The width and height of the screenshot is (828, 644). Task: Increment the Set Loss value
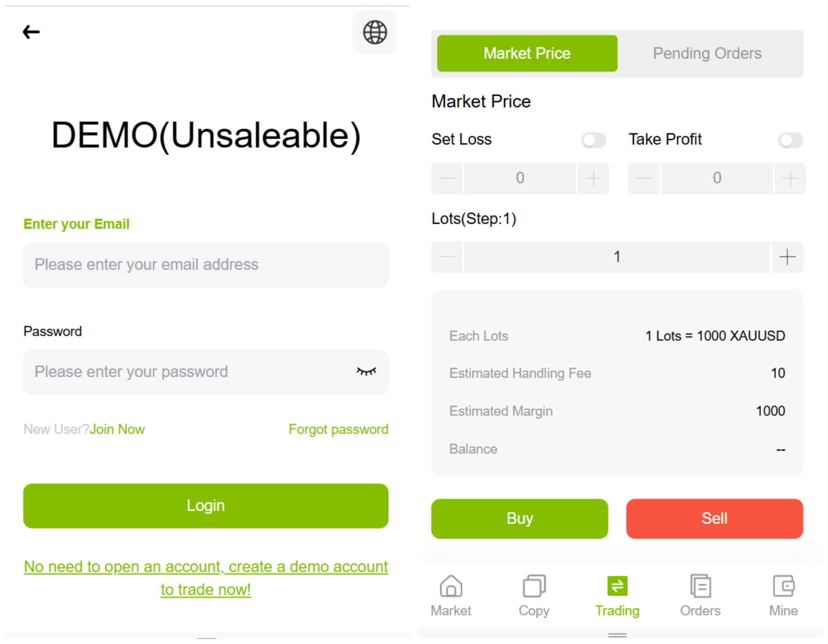pyautogui.click(x=593, y=178)
